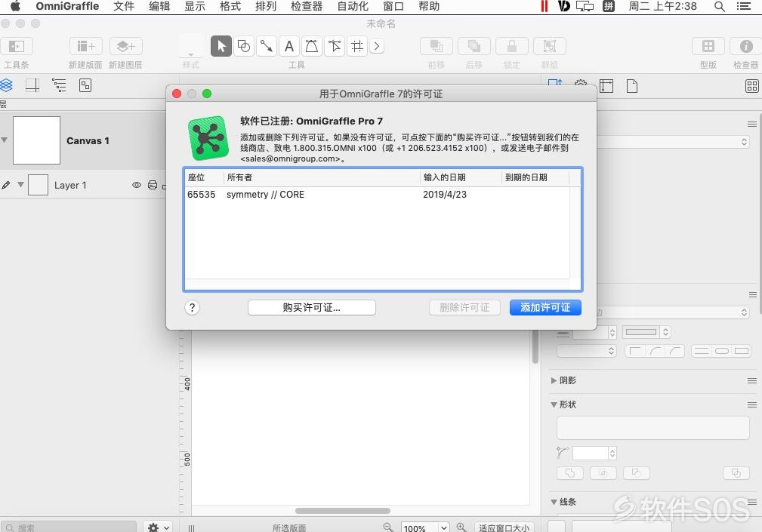Click the zoom out magnifier icon
The image size is (762, 532).
(388, 527)
